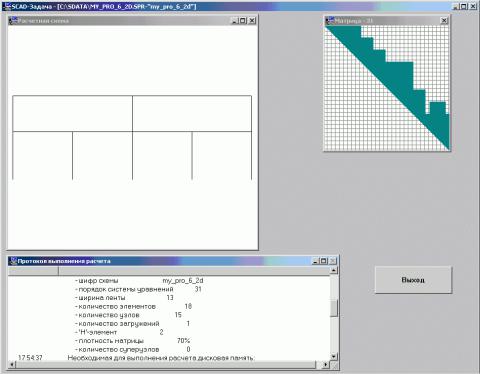Click protocol vertical scrollbar up arrow

click(x=334, y=270)
